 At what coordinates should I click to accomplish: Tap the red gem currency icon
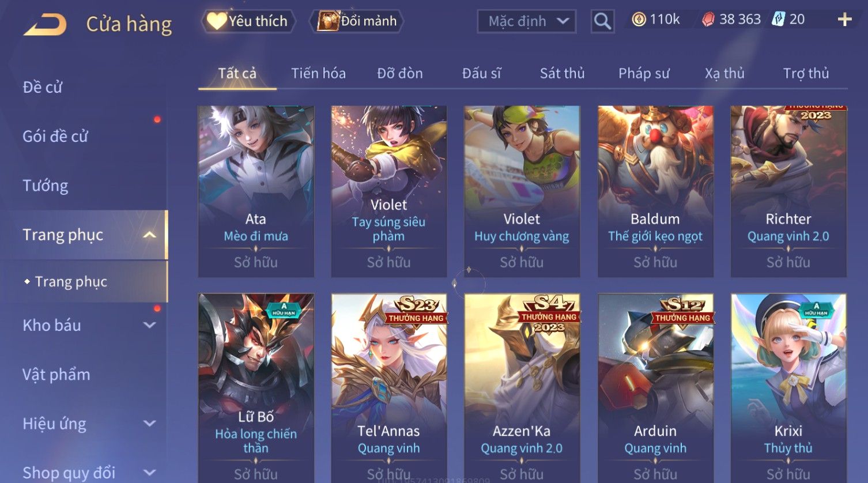point(708,20)
